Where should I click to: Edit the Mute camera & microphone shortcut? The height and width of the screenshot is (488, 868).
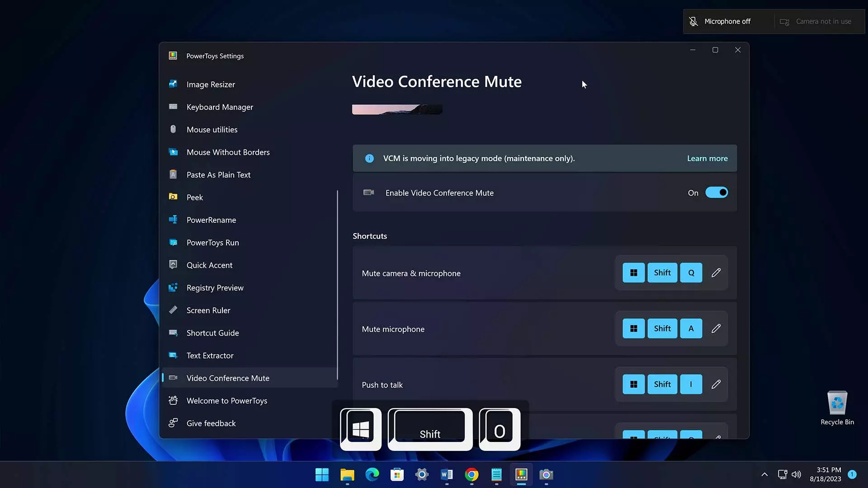point(716,273)
